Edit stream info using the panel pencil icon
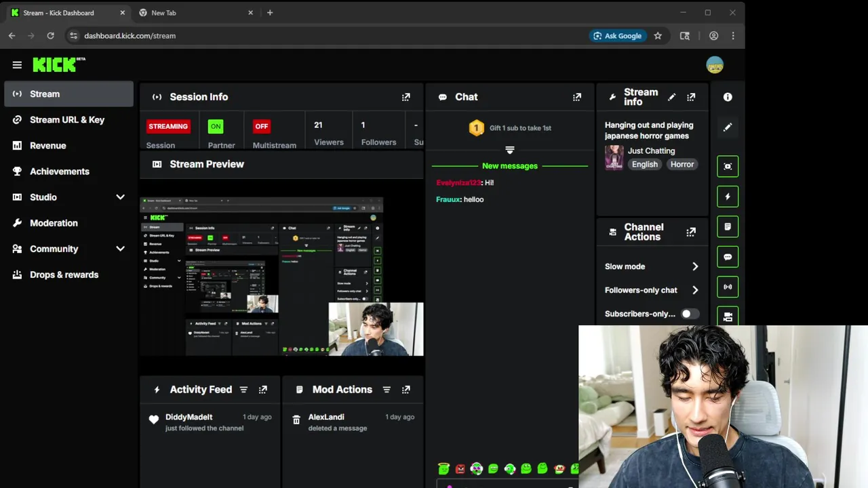This screenshot has height=488, width=868. click(671, 97)
